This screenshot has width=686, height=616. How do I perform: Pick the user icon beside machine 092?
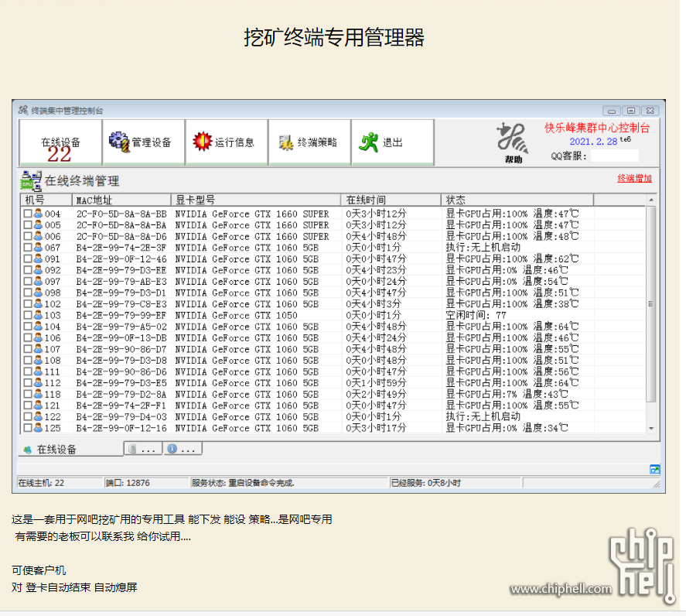click(x=39, y=270)
